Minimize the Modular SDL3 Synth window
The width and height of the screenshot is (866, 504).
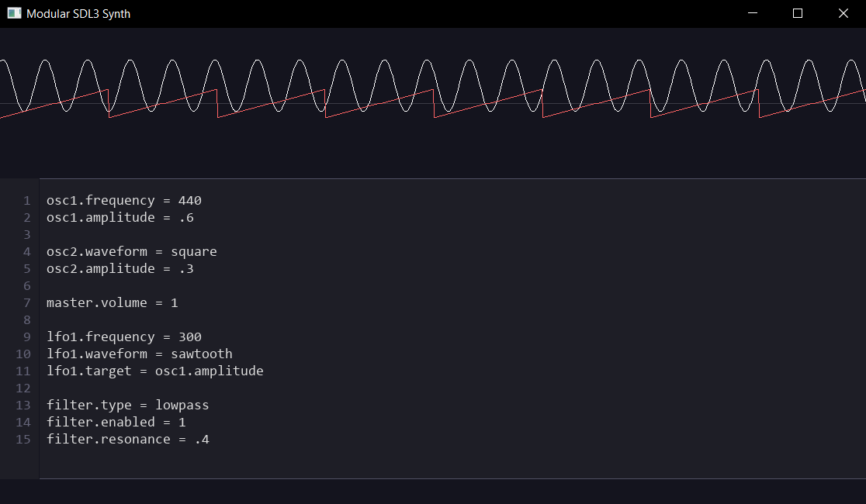pos(751,13)
